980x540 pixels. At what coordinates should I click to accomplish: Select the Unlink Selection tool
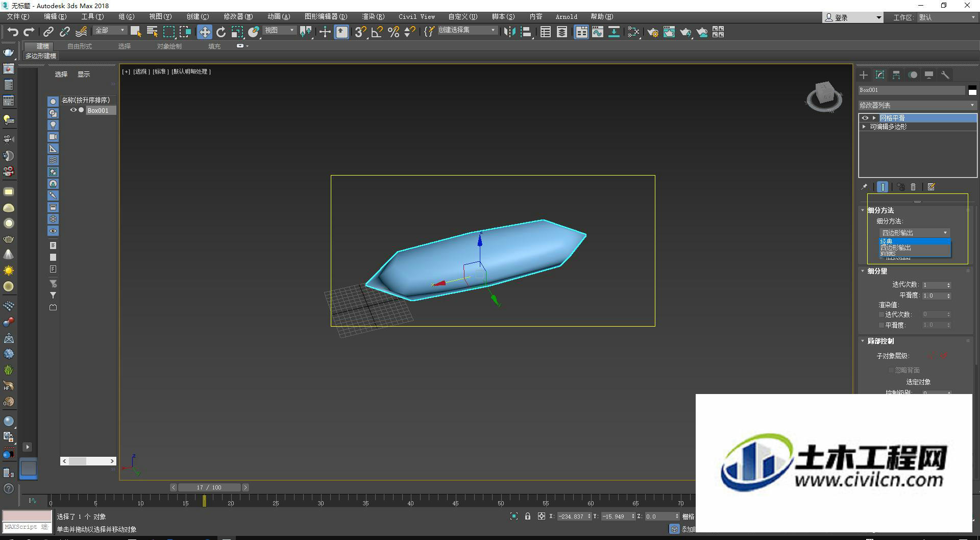(x=64, y=32)
